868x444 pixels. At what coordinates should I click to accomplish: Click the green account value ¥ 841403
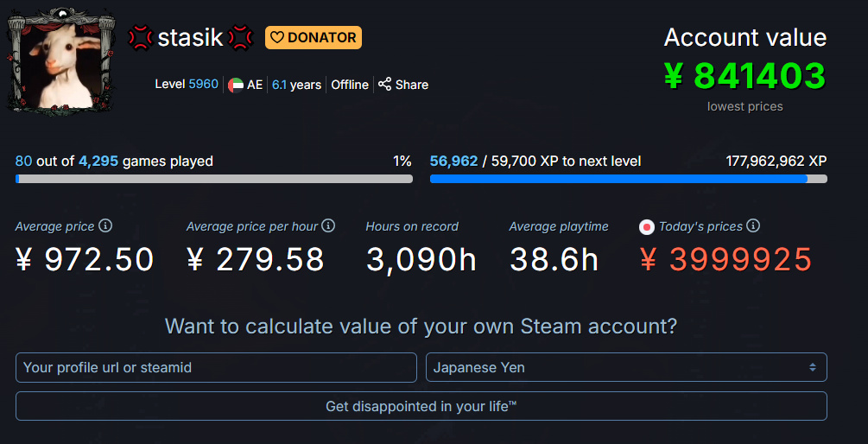[745, 76]
